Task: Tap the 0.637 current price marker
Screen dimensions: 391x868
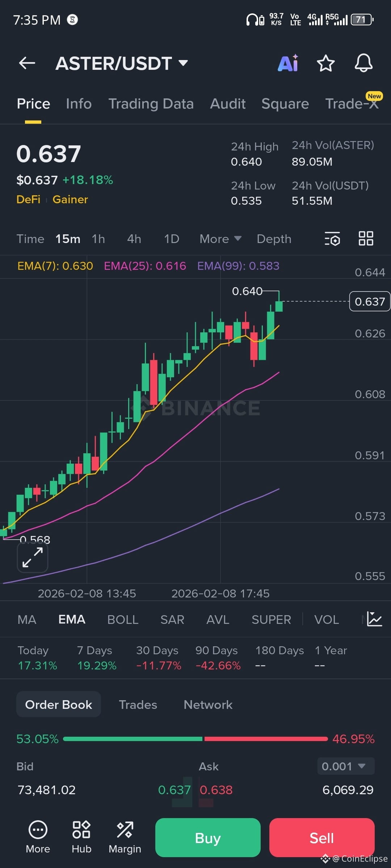Action: [370, 301]
